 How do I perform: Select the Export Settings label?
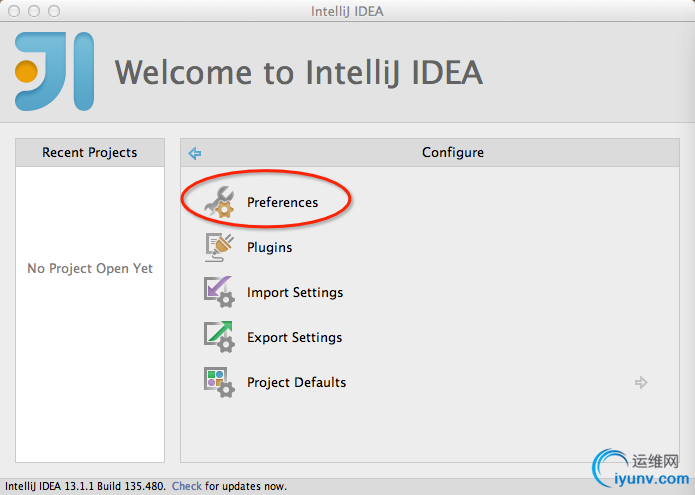pyautogui.click(x=294, y=337)
